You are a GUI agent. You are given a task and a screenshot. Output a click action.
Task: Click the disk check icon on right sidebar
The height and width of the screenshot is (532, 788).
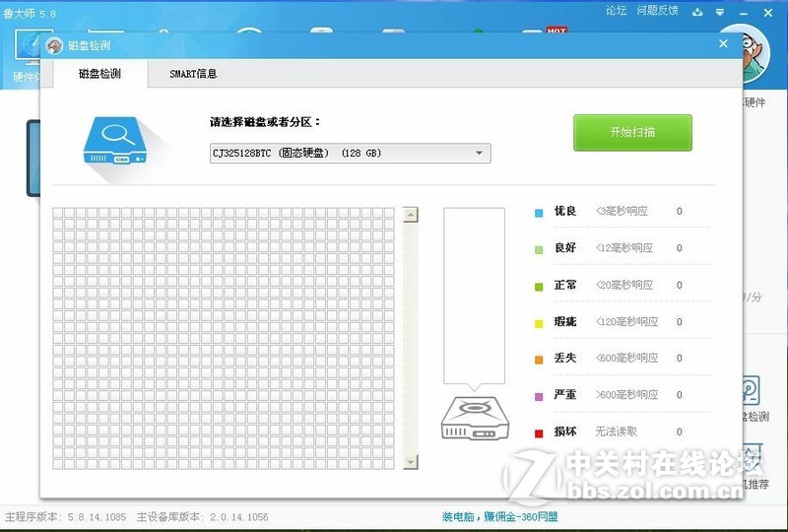click(751, 391)
